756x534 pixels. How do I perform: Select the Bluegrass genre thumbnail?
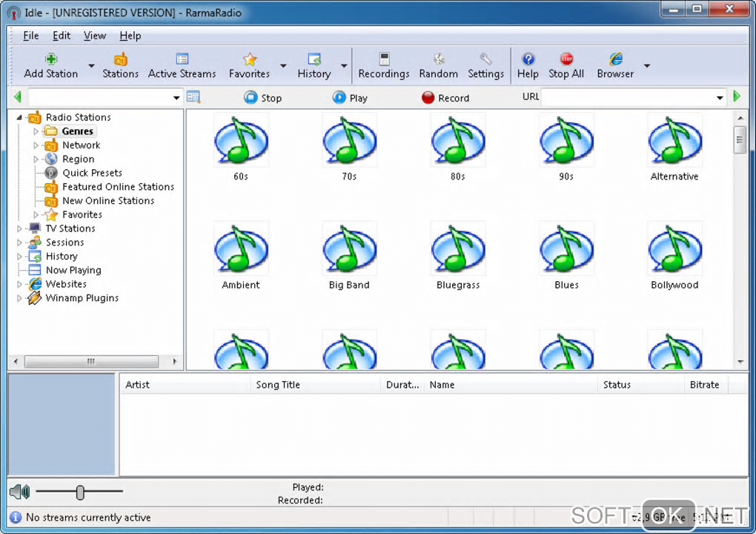(x=458, y=249)
